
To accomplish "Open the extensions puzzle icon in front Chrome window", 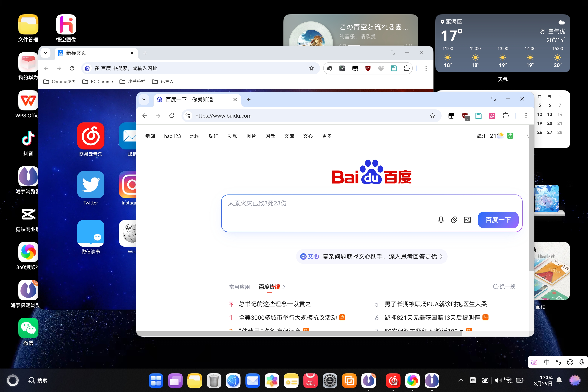I will pos(505,116).
